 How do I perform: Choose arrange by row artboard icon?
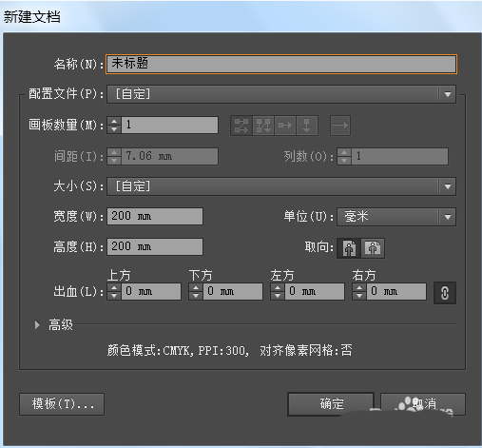point(285,126)
